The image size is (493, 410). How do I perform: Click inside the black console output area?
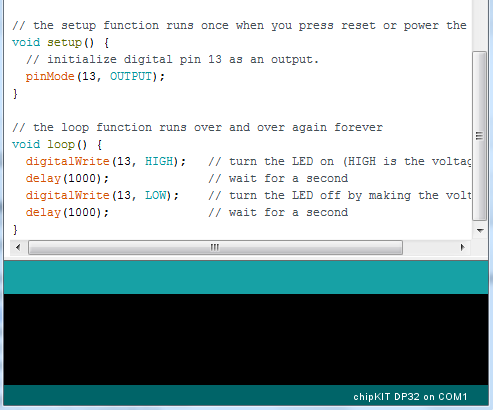246,339
